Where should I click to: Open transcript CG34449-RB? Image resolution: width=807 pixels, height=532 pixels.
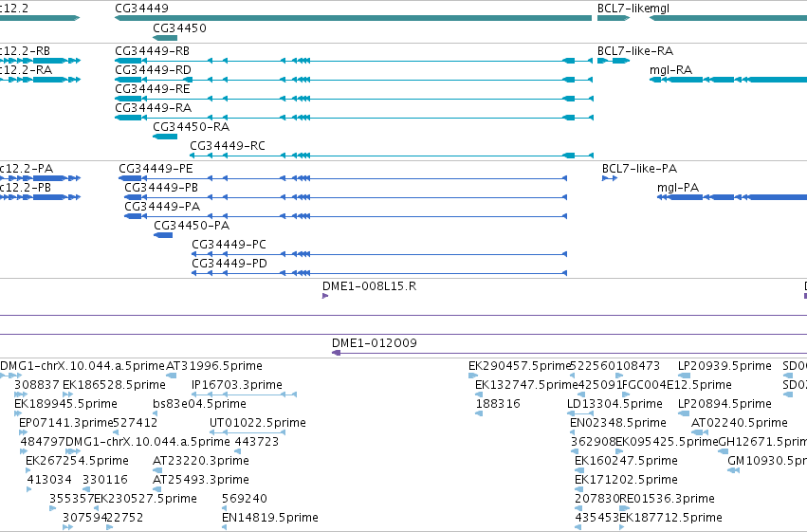153,51
